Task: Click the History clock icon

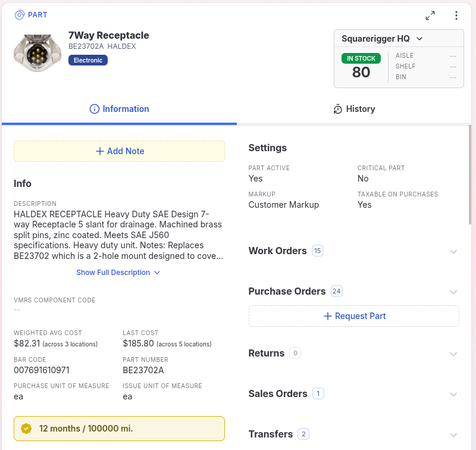Action: [338, 109]
